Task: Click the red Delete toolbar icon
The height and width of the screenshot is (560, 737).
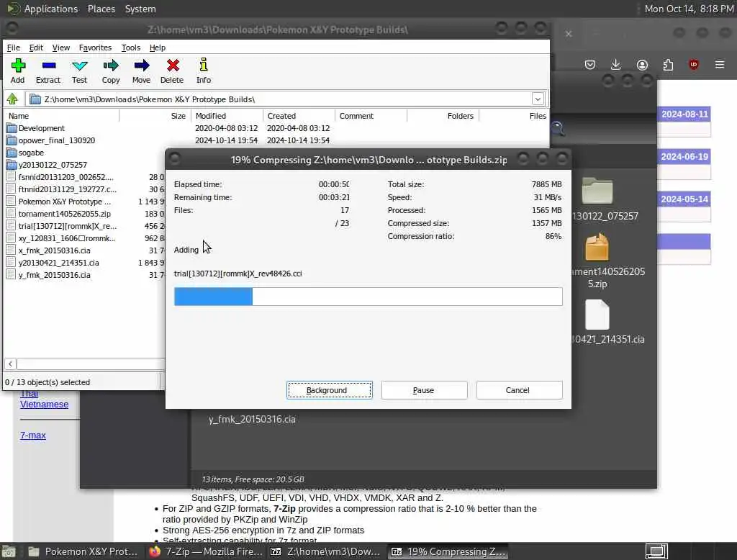Action: [x=172, y=71]
